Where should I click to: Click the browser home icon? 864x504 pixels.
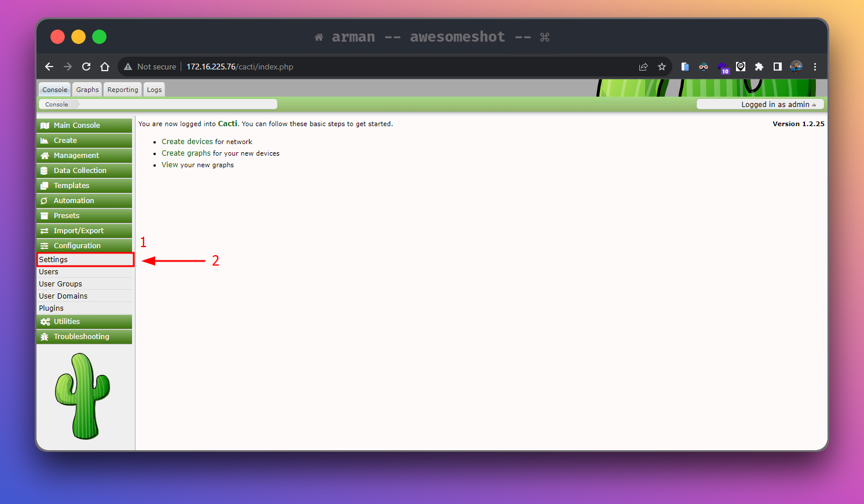[x=105, y=67]
